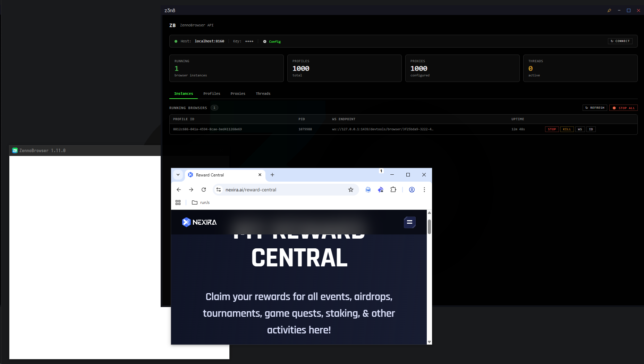Click the Threads active 0 card
Viewport: 644px width, 364px height.
(x=581, y=68)
